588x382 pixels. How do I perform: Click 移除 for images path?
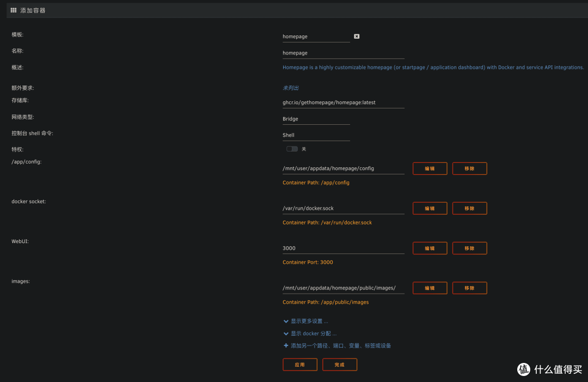[469, 288]
